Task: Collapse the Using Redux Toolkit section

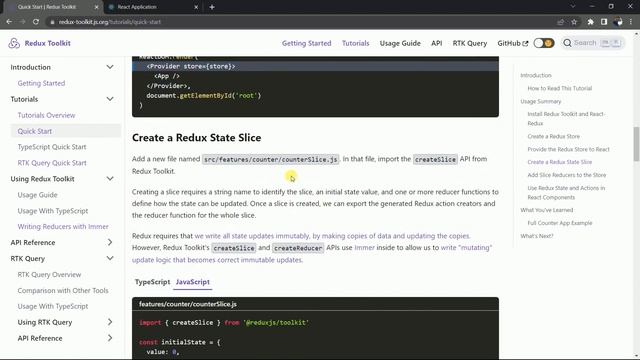Action: point(110,179)
